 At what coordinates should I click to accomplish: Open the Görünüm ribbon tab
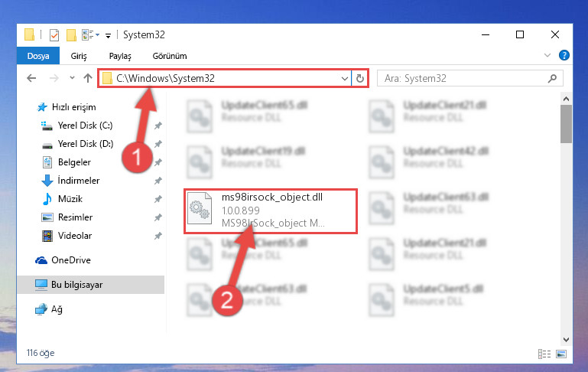click(170, 56)
